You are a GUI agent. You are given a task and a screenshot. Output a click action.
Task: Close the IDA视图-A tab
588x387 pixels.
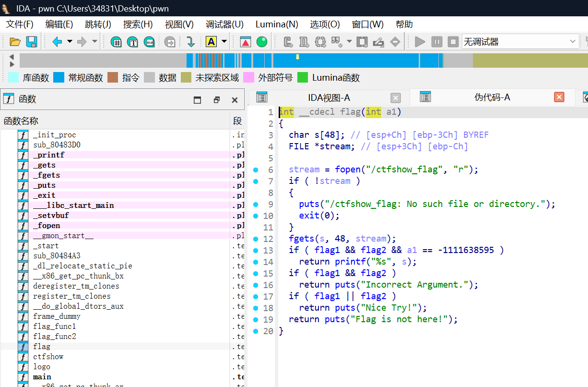coord(396,98)
